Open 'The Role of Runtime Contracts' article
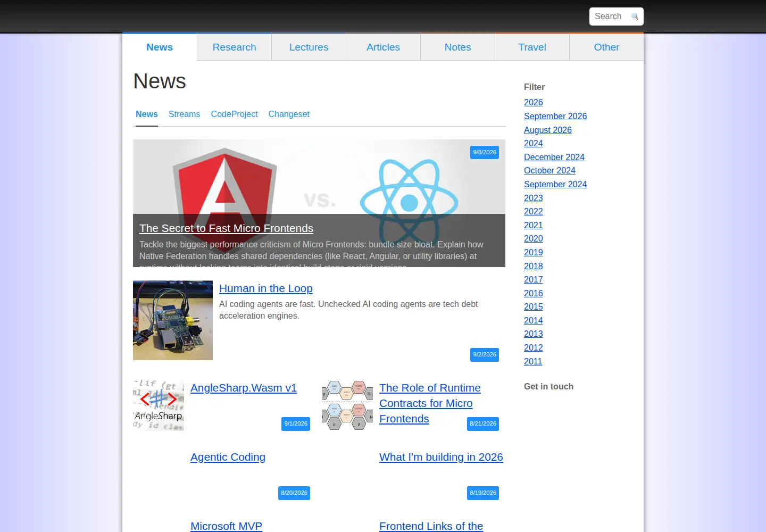The height and width of the screenshot is (532, 766). [x=430, y=403]
